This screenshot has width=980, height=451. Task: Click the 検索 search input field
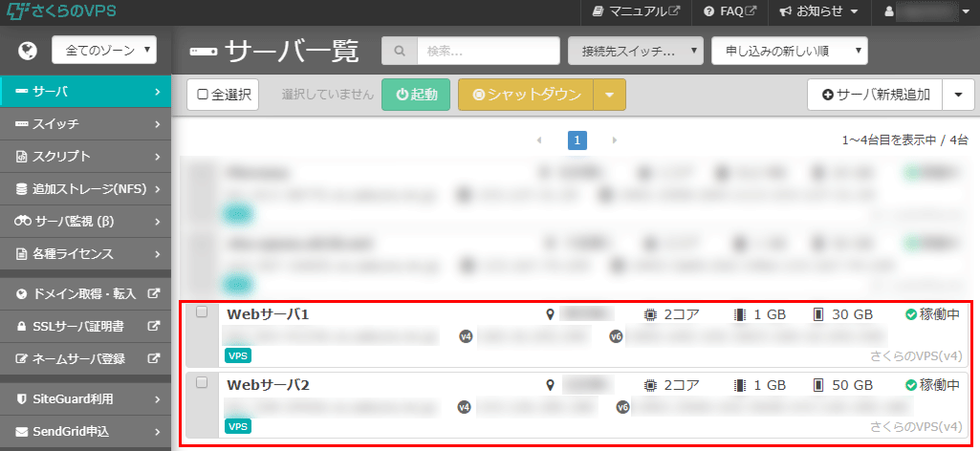click(x=489, y=51)
